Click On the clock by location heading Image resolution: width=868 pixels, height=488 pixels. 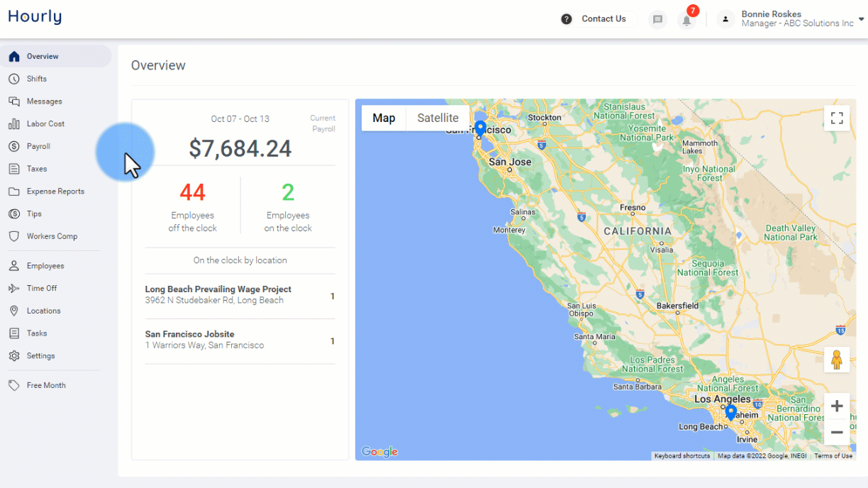click(x=240, y=260)
